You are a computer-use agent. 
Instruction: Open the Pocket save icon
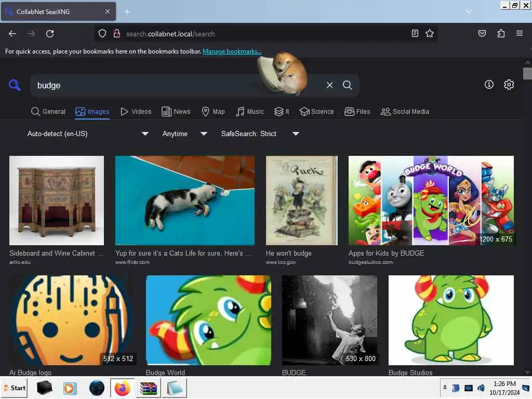point(482,33)
